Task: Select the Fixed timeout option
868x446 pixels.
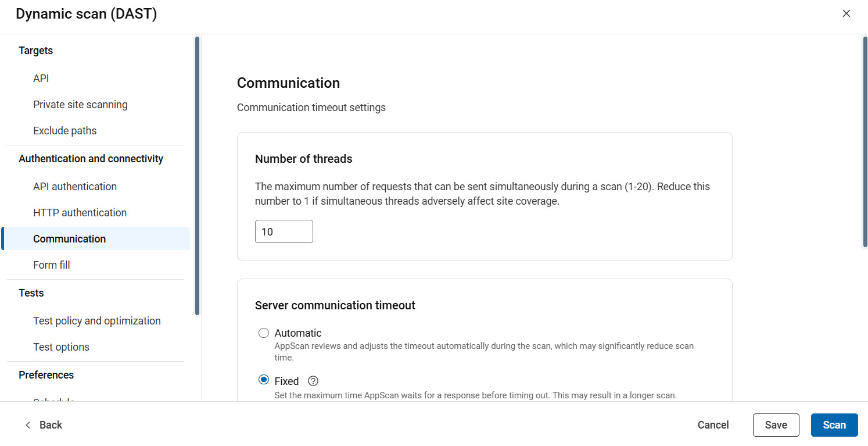Action: coord(263,380)
